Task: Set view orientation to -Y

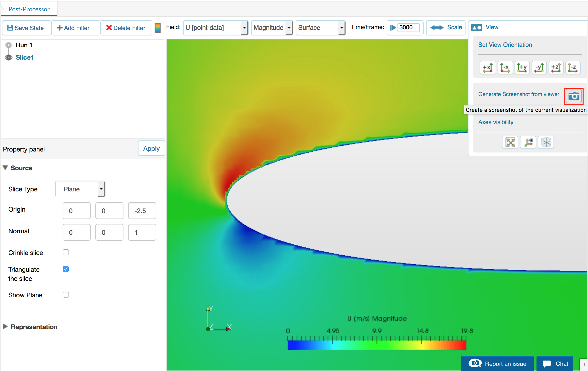Action: tap(539, 67)
